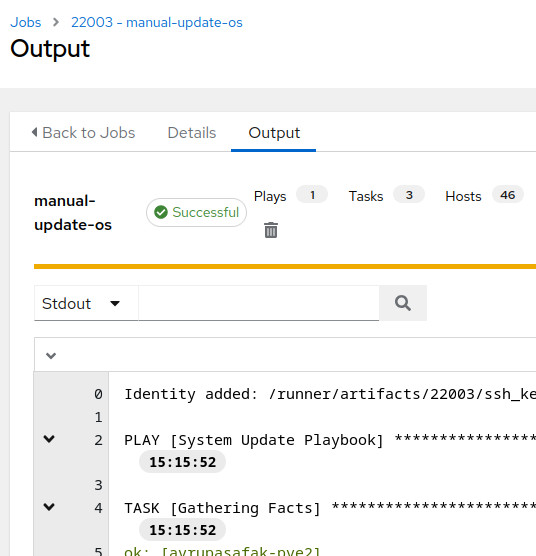536x556 pixels.
Task: Click the ok: [avrupasafak-pve2] output line
Action: [x=222, y=551]
